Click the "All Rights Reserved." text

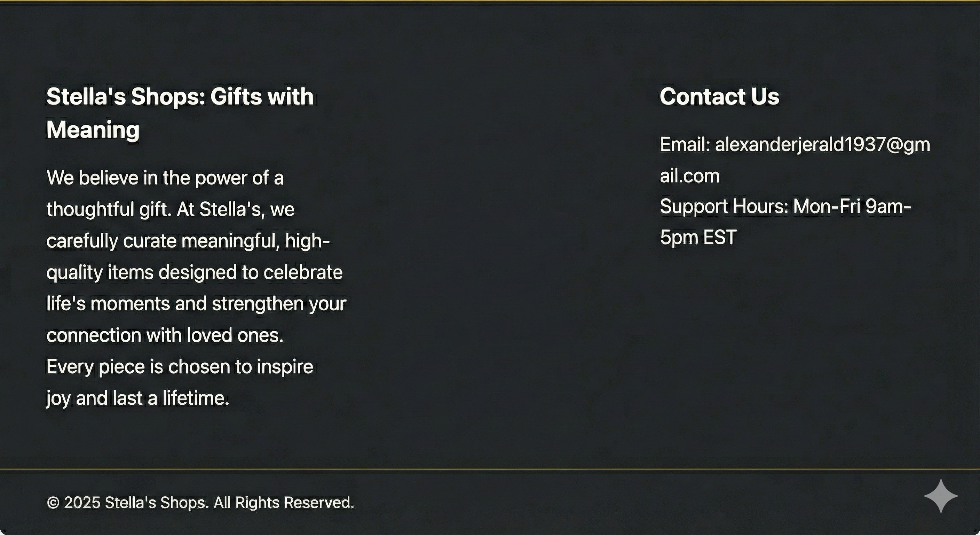tap(283, 503)
